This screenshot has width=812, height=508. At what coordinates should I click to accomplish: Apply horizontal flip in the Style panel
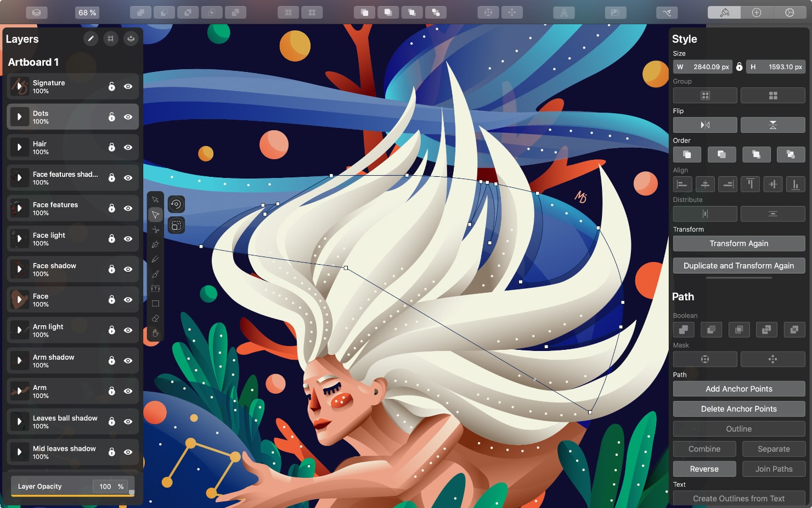click(704, 125)
